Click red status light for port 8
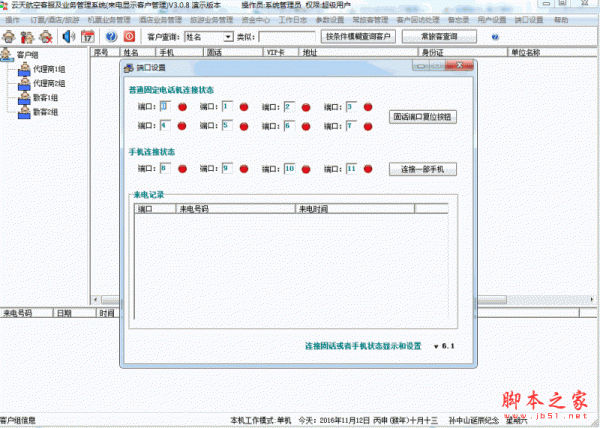The image size is (600, 428). click(183, 169)
